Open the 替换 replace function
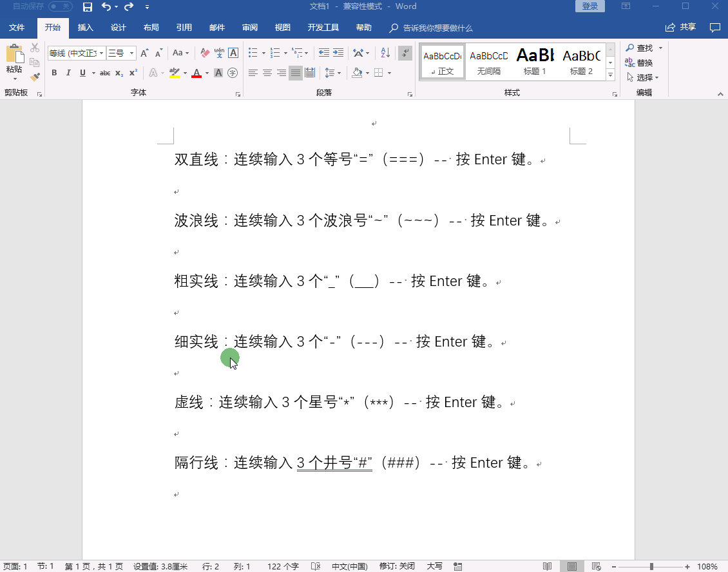The image size is (728, 572). [641, 62]
